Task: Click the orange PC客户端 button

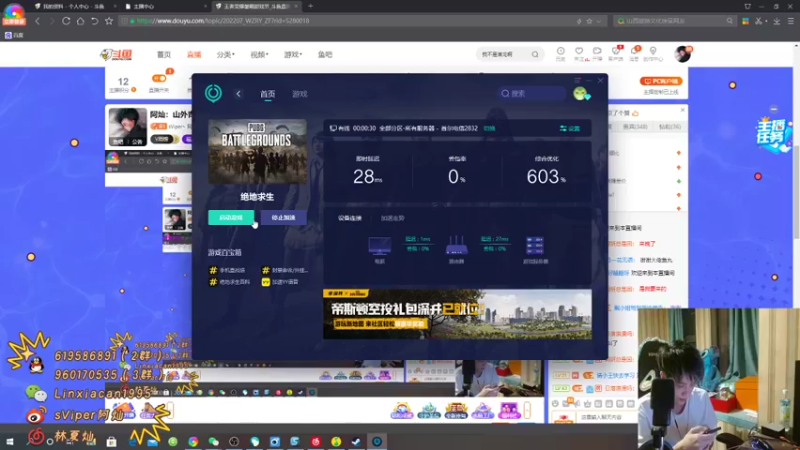Action: pyautogui.click(x=661, y=81)
